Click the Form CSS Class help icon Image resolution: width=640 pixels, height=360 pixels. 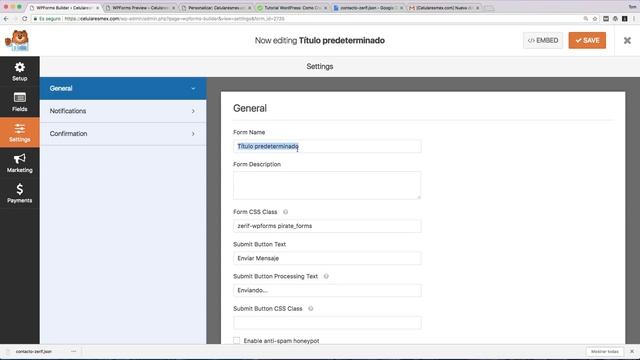point(285,212)
